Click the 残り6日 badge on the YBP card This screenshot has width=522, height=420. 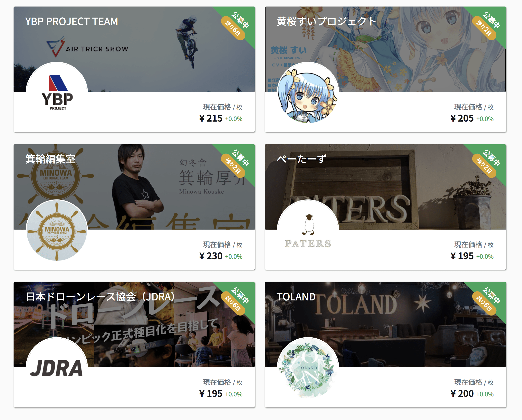point(233,28)
